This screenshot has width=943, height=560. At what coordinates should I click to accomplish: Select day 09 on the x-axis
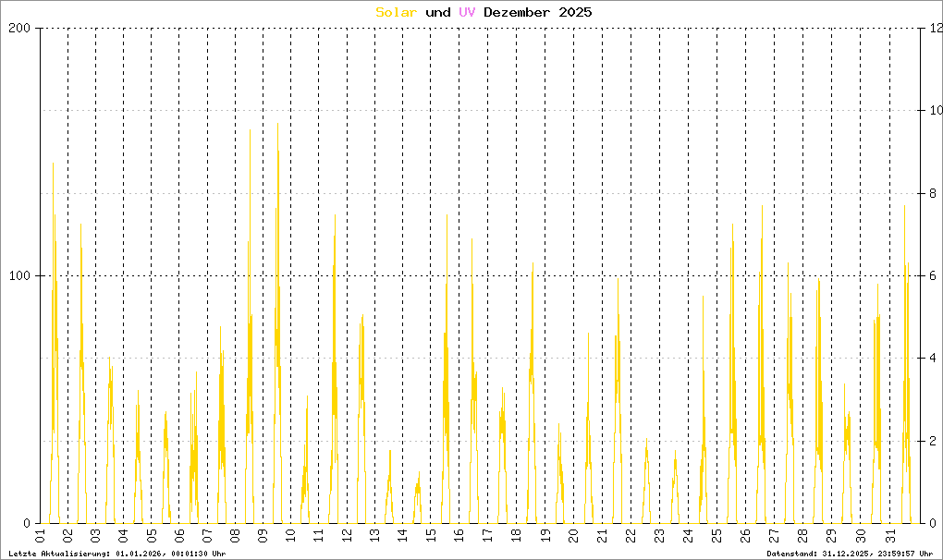[263, 536]
